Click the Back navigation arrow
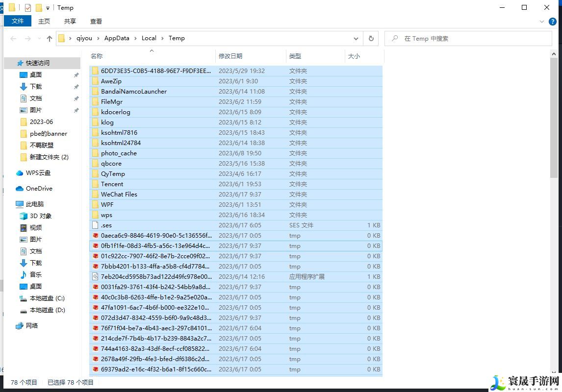The width and height of the screenshot is (562, 392). coord(13,38)
